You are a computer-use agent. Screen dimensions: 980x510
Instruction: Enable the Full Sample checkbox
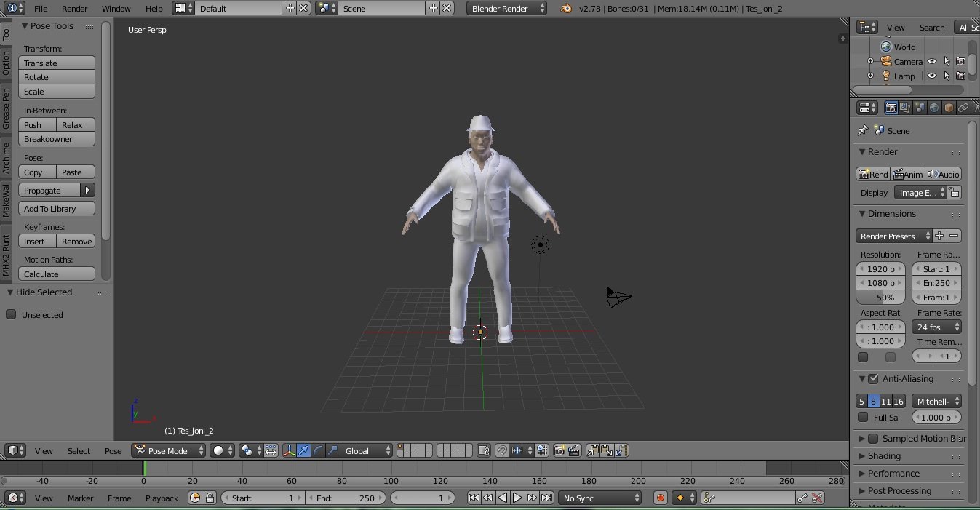coord(863,417)
